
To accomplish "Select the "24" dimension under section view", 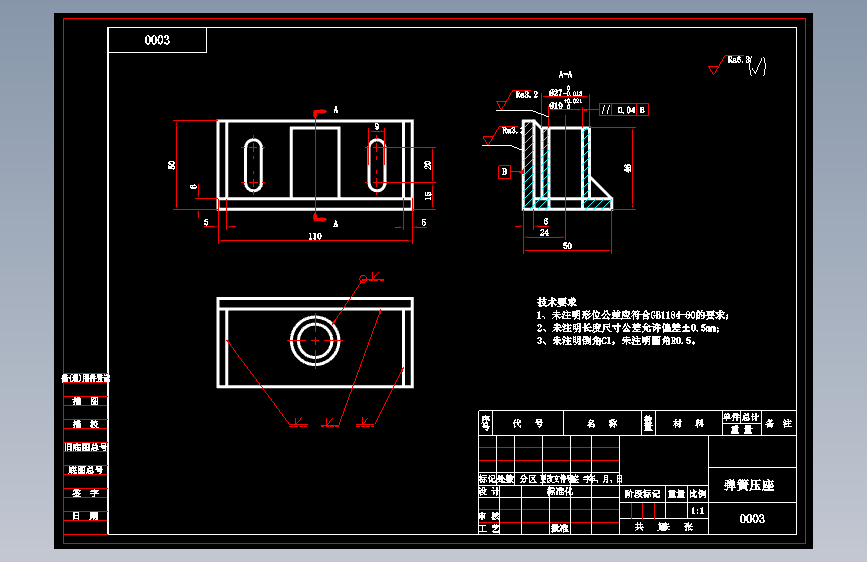I will [544, 232].
